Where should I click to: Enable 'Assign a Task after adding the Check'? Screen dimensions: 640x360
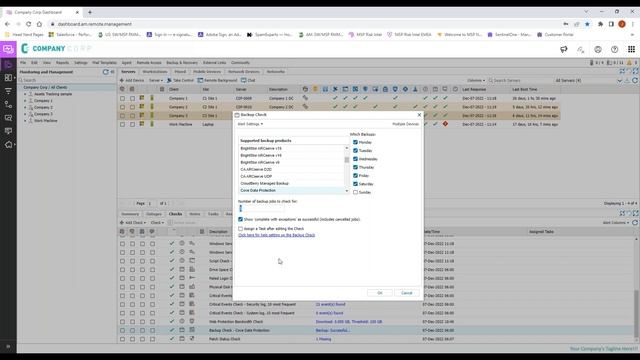240,229
